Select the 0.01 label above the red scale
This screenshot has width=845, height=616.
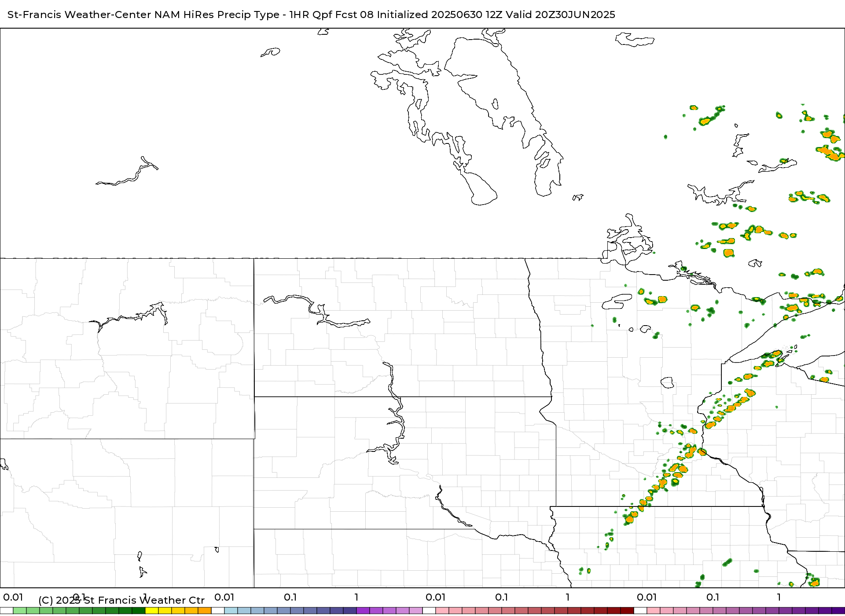tap(436, 597)
